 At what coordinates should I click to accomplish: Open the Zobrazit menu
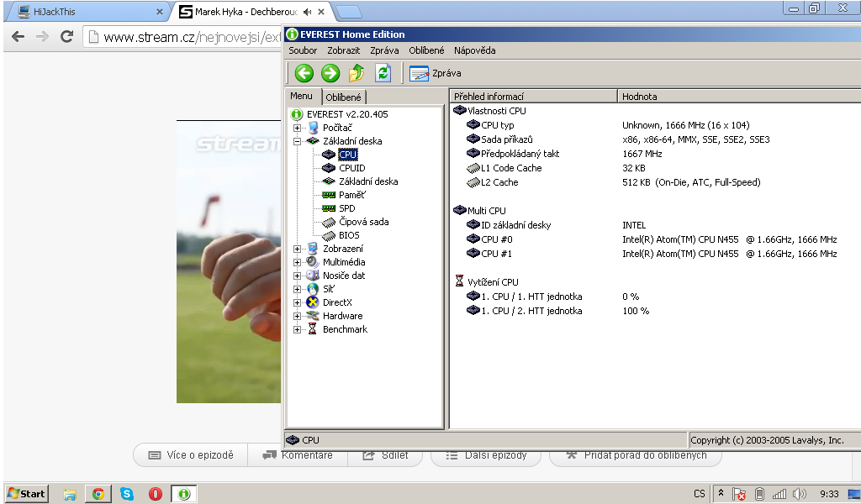(344, 50)
